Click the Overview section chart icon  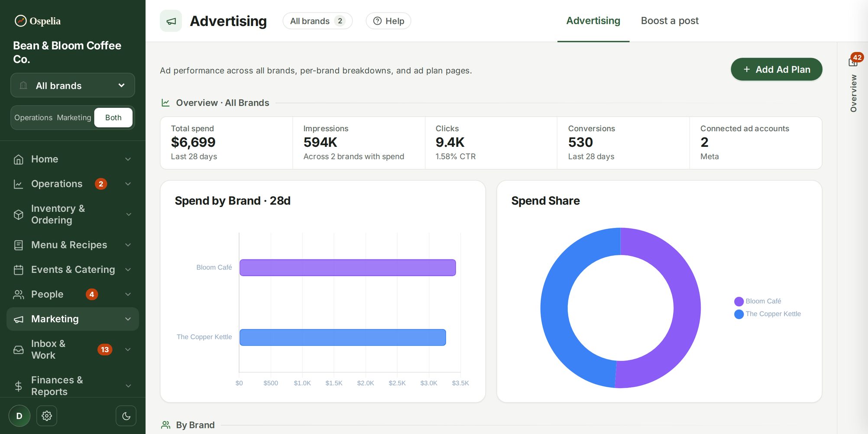pos(165,103)
